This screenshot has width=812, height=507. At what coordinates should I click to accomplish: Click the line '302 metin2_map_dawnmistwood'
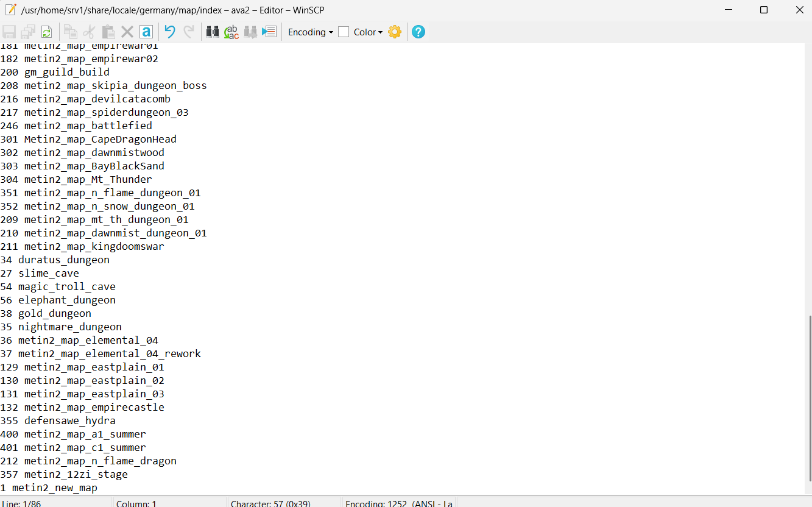click(82, 152)
